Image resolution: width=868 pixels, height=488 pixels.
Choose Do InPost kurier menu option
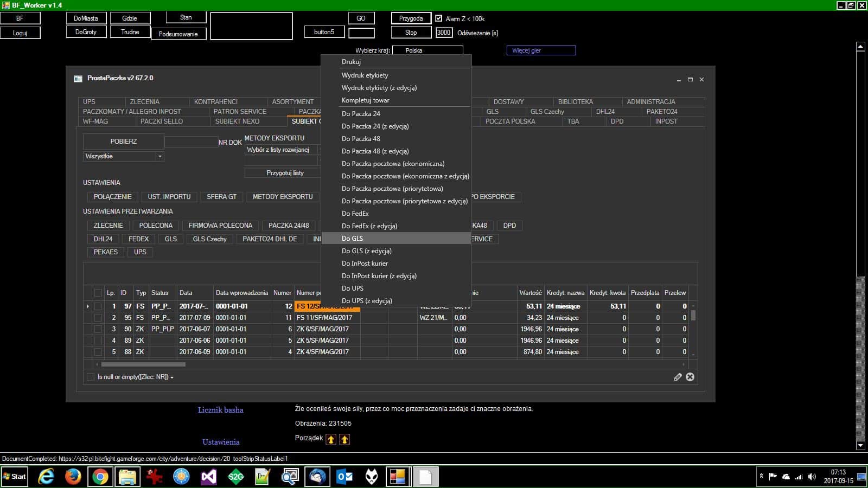[396, 264]
